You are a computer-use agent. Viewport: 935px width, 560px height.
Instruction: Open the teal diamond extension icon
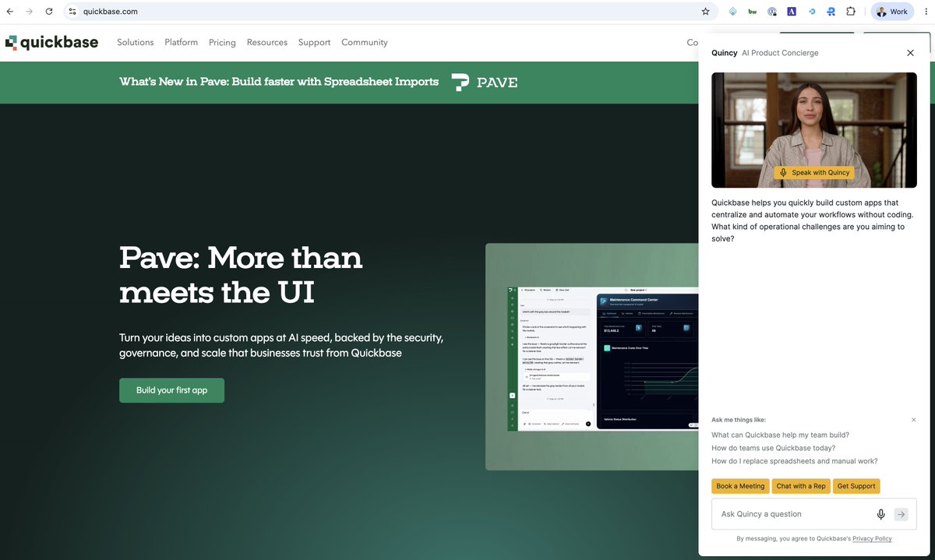[x=732, y=12]
